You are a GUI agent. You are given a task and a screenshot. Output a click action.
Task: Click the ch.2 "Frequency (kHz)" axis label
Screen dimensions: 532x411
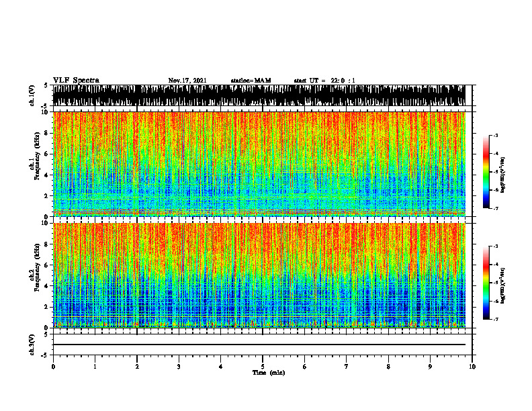[x=38, y=267]
